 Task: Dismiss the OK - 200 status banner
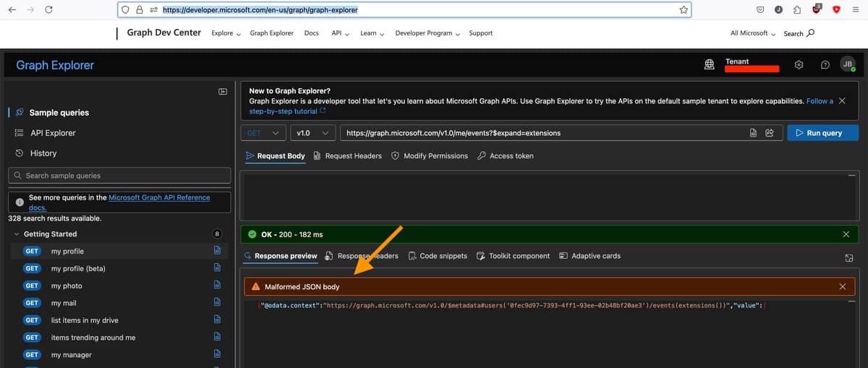[x=846, y=234]
